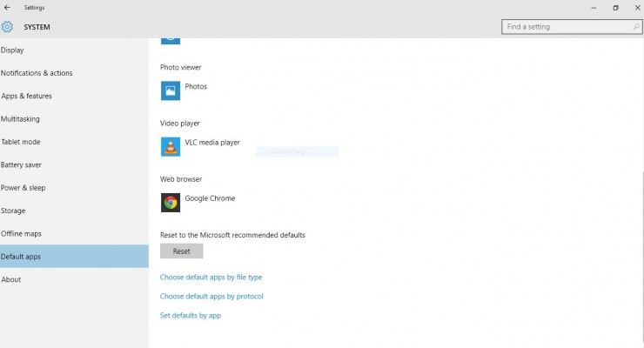Open Multitasking settings
This screenshot has height=348, width=644.
click(x=21, y=119)
